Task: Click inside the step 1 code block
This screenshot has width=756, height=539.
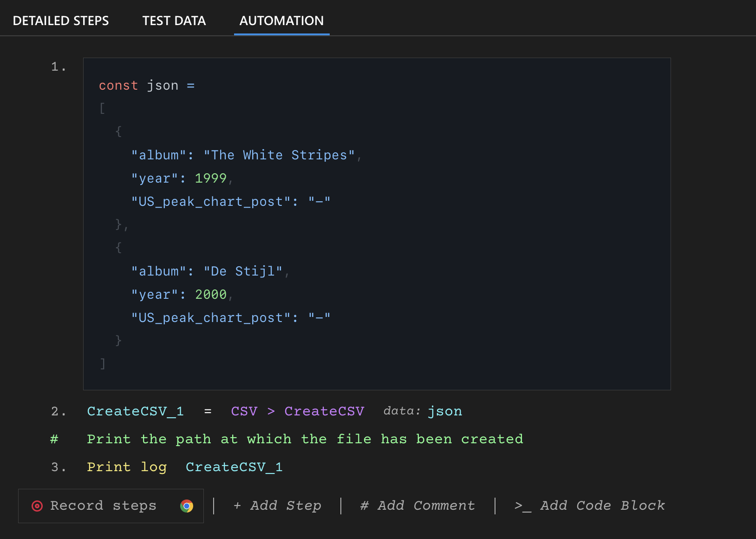Action: (371, 223)
